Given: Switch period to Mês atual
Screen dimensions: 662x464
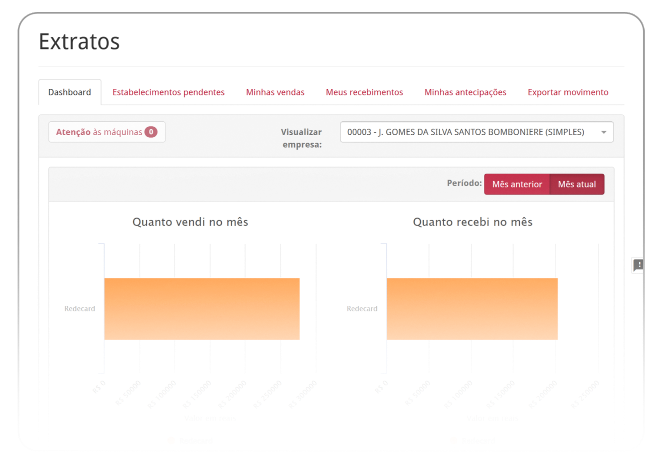Looking at the screenshot, I should tap(577, 184).
